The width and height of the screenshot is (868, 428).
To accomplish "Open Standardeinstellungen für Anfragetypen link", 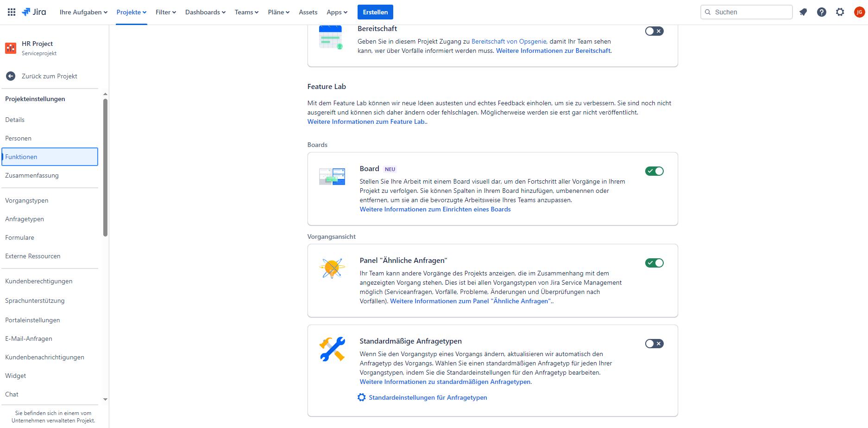I will pos(428,397).
